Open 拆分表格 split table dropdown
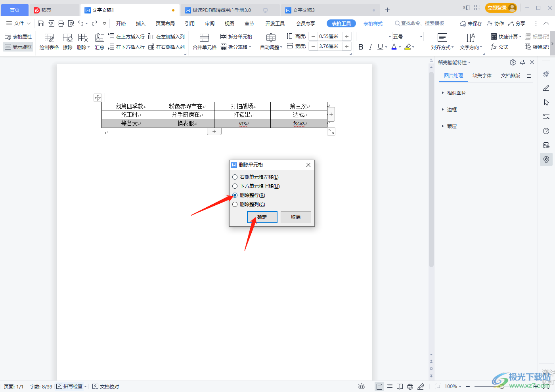This screenshot has height=392, width=555. 236,47
